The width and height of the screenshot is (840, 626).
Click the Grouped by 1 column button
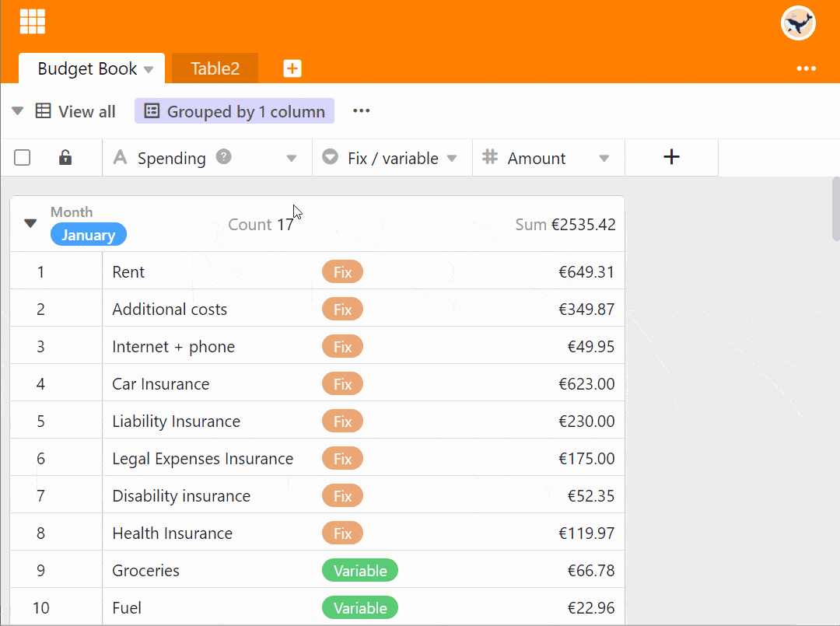(234, 111)
